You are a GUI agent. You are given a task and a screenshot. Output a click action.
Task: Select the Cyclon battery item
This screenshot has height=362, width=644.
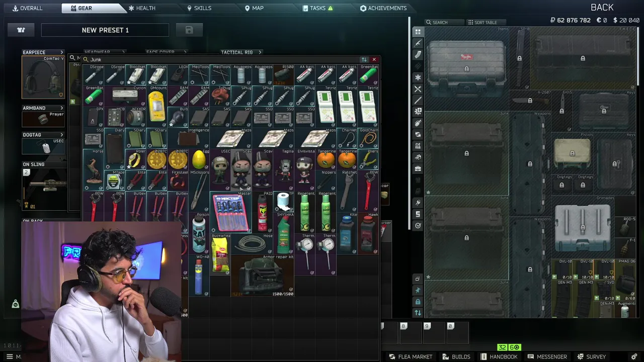click(125, 96)
